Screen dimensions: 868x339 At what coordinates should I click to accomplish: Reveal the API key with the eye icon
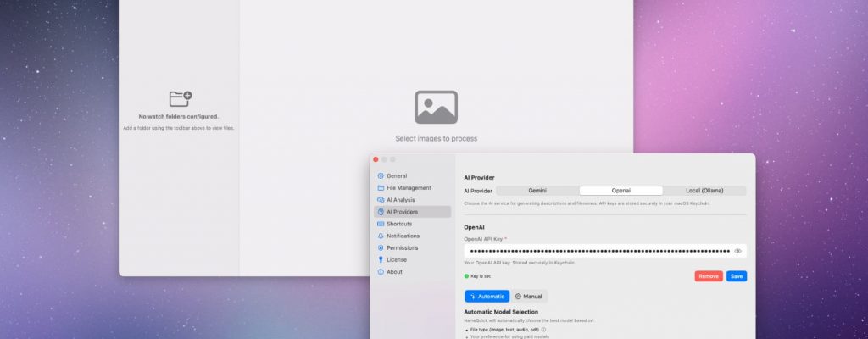738,252
